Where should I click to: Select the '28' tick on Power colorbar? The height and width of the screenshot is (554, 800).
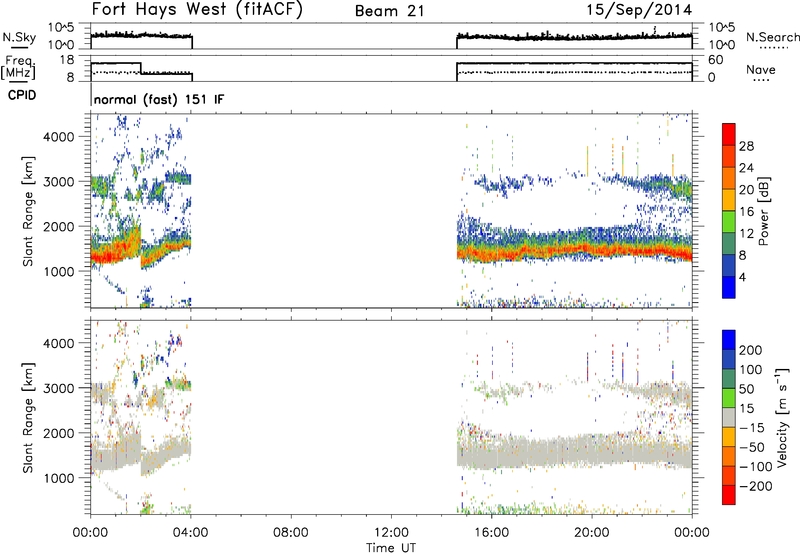coord(746,146)
